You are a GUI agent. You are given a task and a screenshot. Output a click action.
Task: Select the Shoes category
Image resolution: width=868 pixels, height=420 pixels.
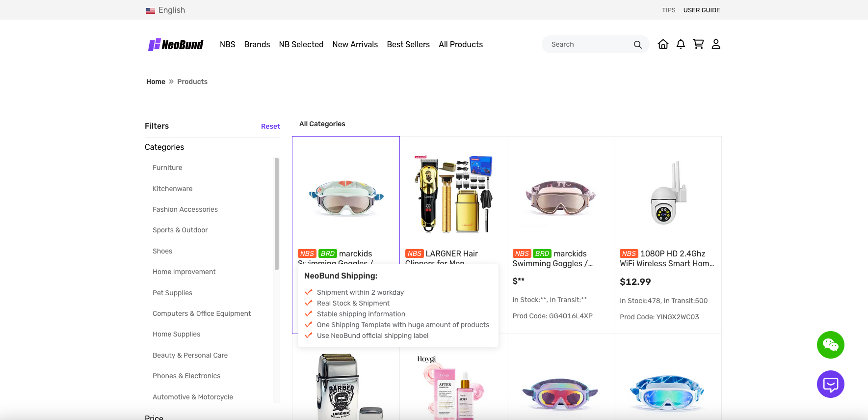coord(162,251)
